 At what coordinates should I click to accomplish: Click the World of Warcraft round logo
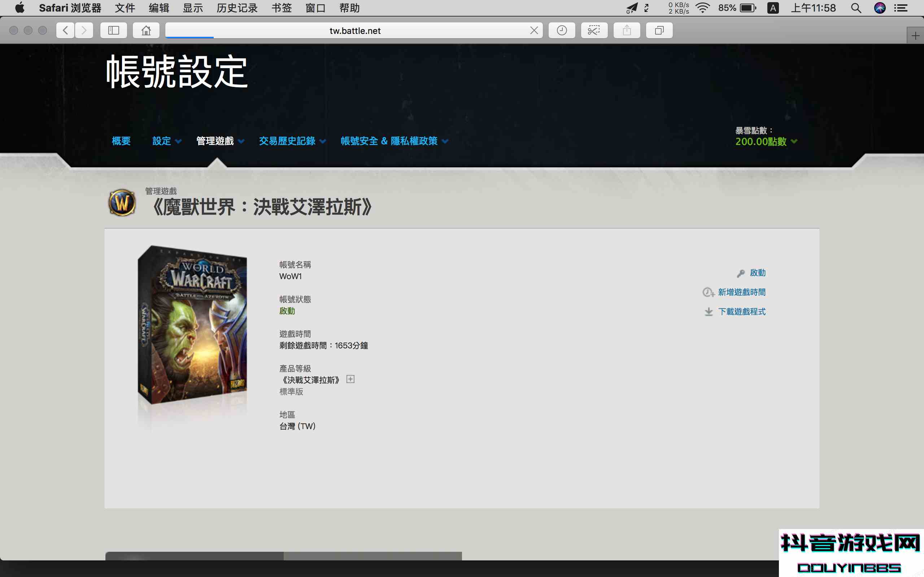122,203
